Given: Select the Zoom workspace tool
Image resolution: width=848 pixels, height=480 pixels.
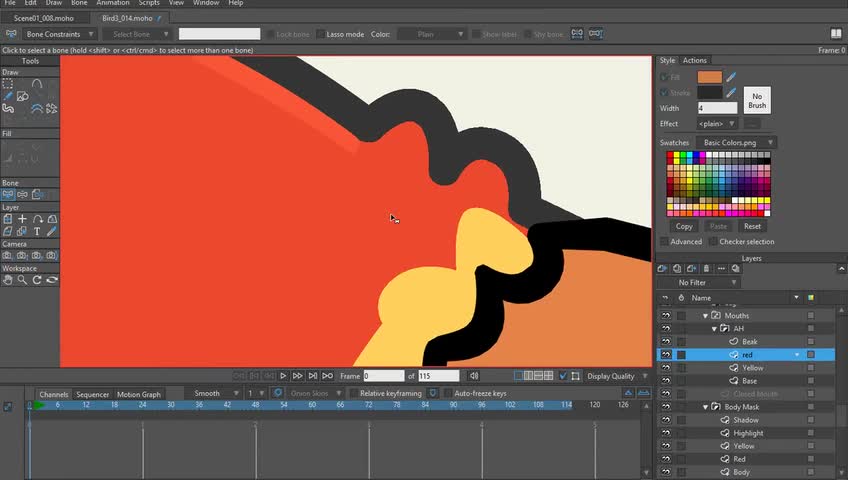Looking at the screenshot, I should pos(22,280).
